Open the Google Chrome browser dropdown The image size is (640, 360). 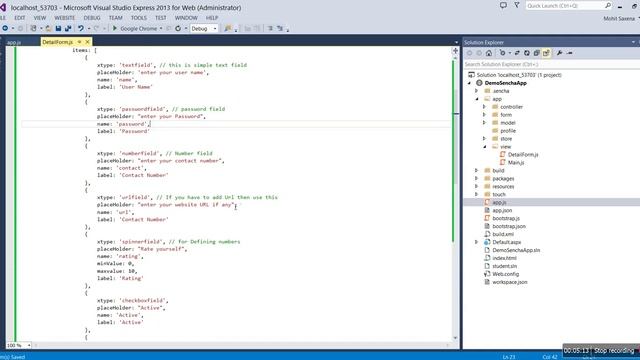tap(161, 29)
